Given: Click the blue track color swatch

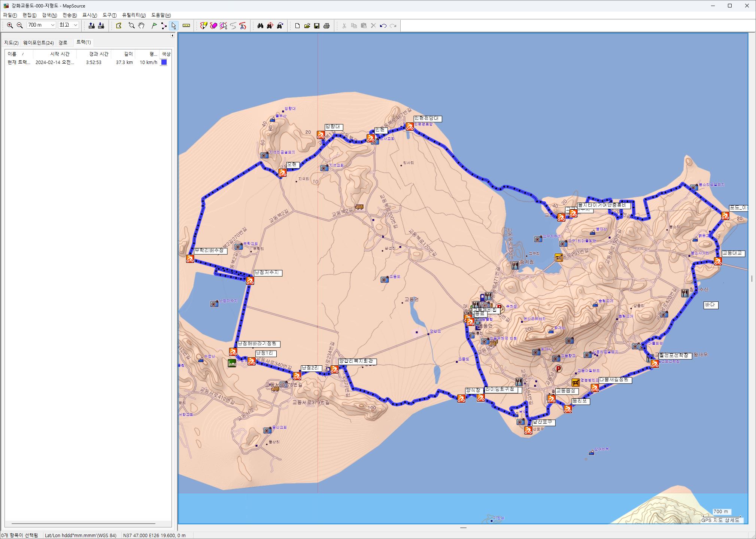Looking at the screenshot, I should click(164, 63).
